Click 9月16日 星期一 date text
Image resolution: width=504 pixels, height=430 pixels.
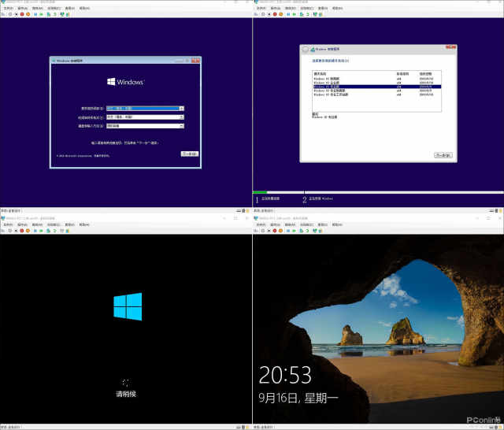point(298,398)
